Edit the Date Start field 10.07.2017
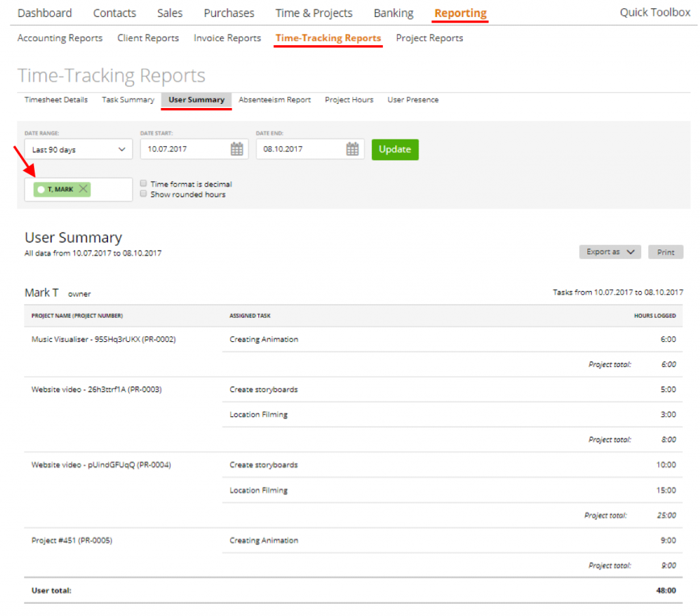 (194, 149)
